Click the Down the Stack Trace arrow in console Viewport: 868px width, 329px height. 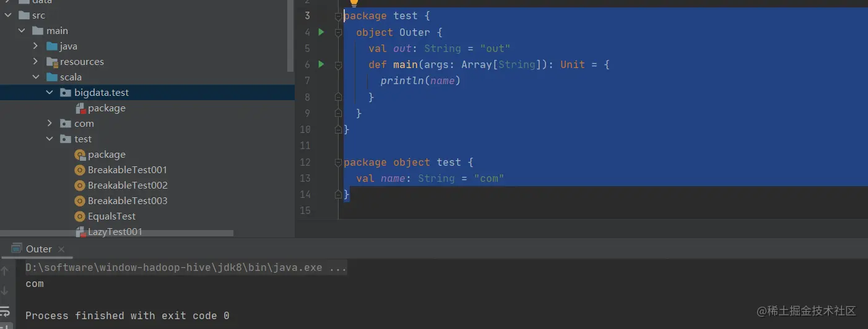pos(5,290)
